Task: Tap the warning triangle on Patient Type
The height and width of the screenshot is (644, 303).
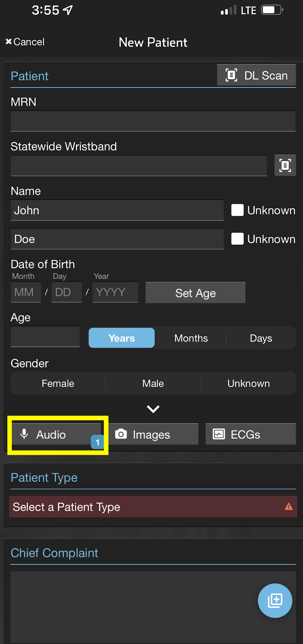Action: pyautogui.click(x=289, y=507)
